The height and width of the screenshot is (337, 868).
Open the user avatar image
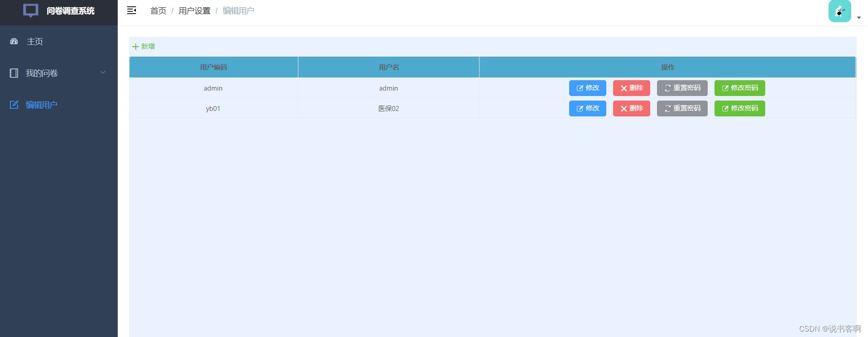(x=839, y=11)
